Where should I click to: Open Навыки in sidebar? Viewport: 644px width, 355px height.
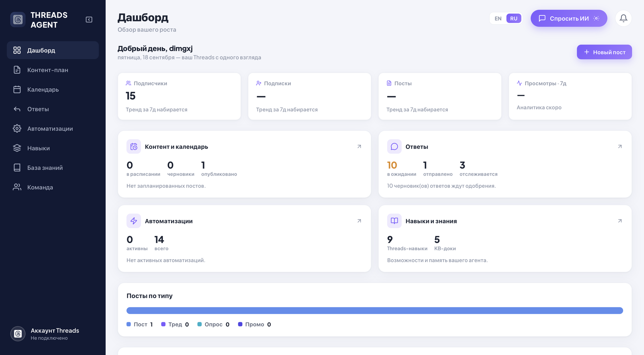click(53, 148)
